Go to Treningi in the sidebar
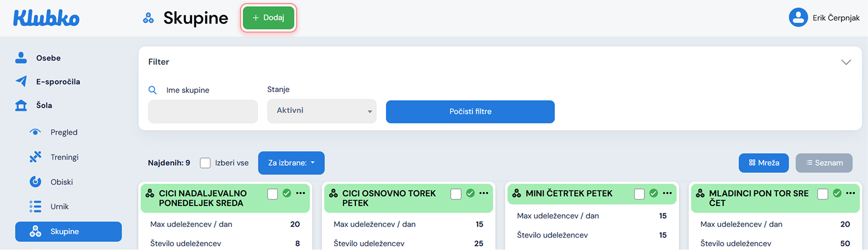 point(64,157)
